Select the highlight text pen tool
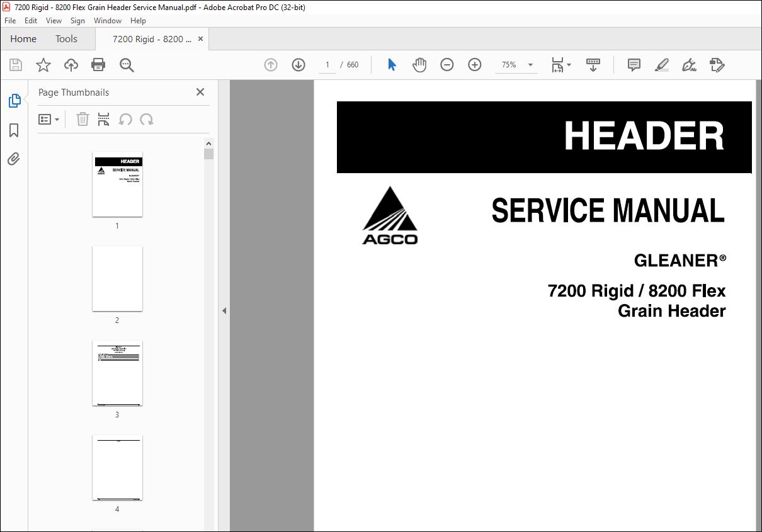 [x=662, y=65]
